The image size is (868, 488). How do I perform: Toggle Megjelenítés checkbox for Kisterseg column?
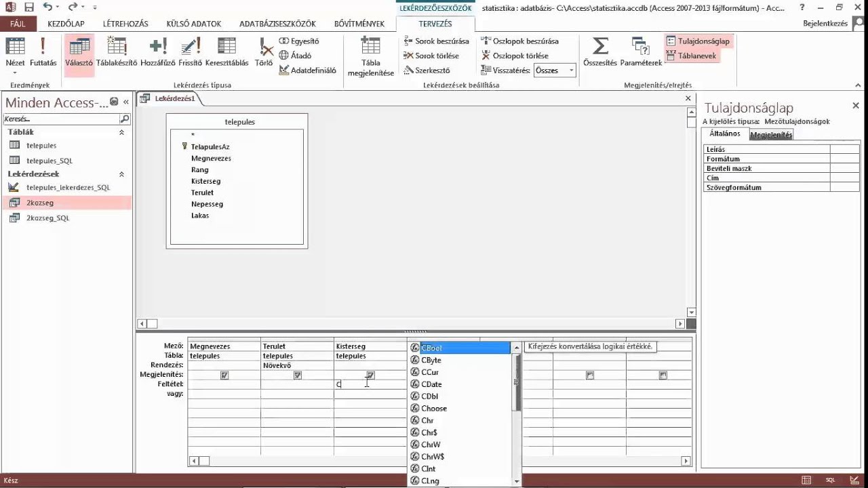pyautogui.click(x=370, y=375)
